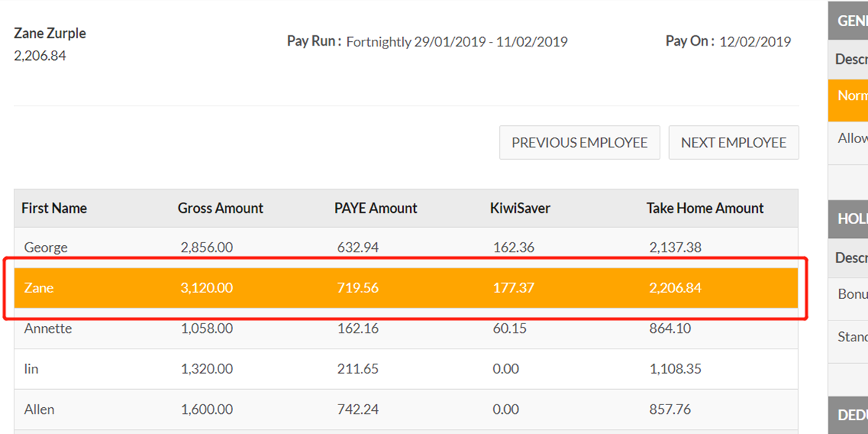Select the Take Home Amount column header
Screen dimensions: 868x434
(x=705, y=208)
